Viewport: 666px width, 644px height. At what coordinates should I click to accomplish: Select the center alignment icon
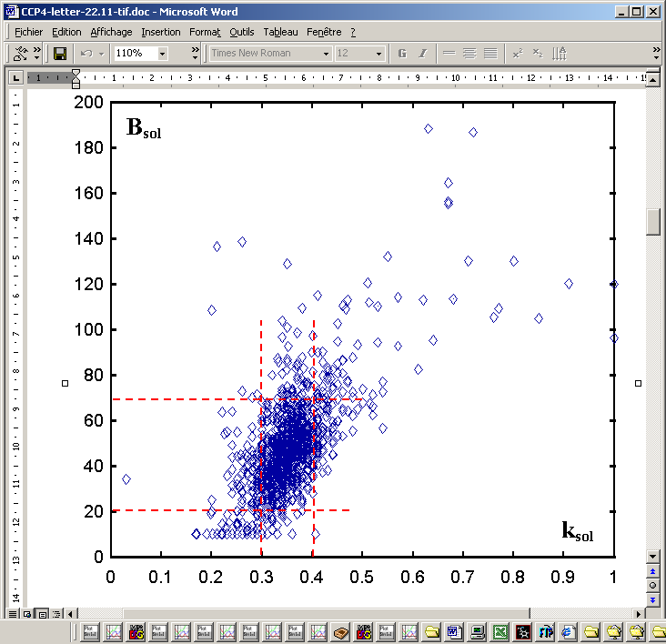(470, 54)
